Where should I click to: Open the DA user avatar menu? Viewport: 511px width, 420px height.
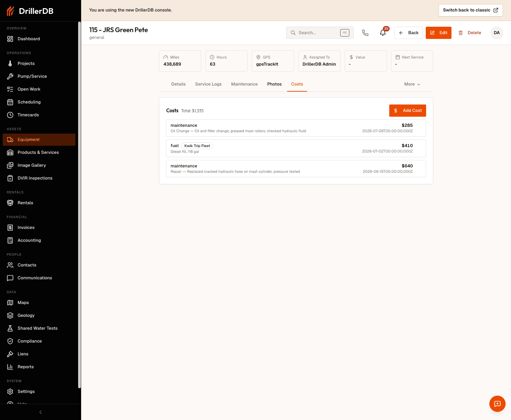(497, 33)
